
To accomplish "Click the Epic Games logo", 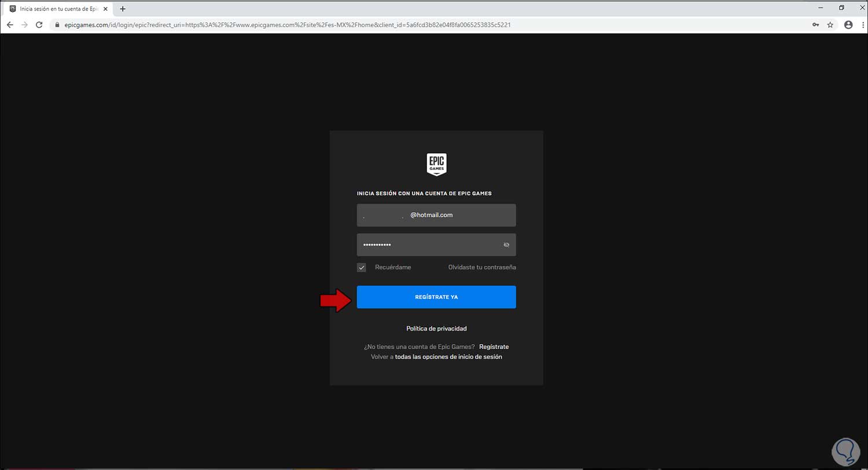I will point(436,165).
